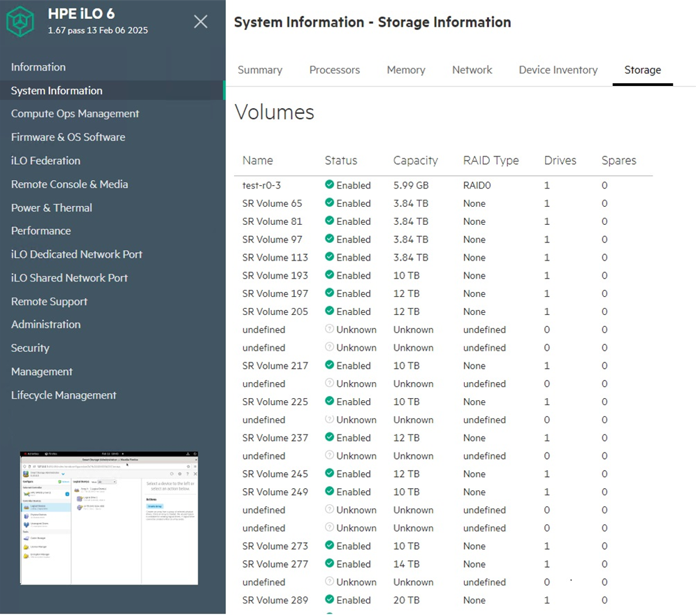Click the Unknown status icon below SR Volume 277

coord(329,581)
